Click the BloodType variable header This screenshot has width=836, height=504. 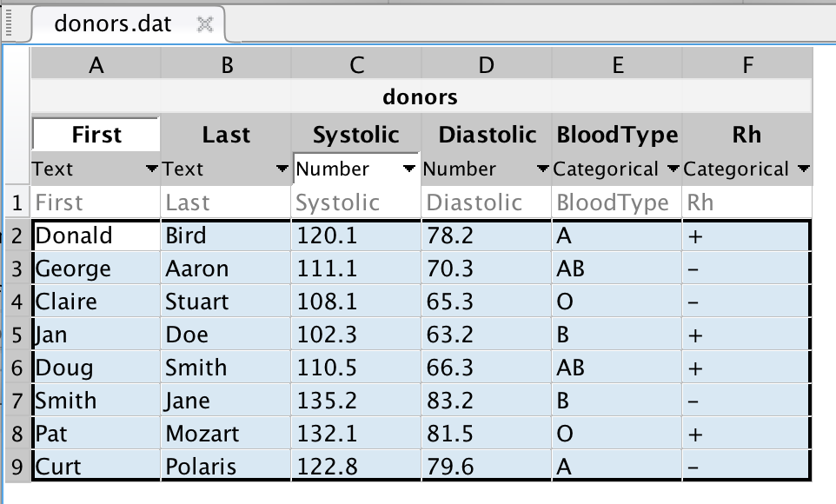coord(617,134)
